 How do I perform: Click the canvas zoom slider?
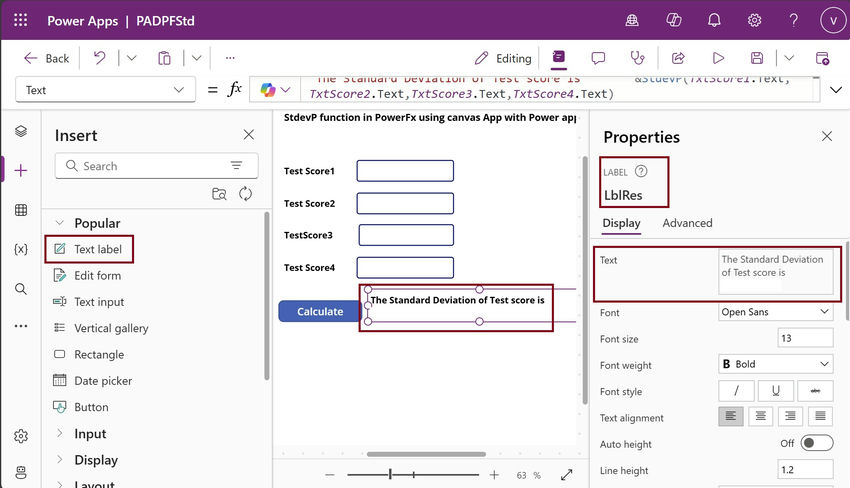[413, 475]
